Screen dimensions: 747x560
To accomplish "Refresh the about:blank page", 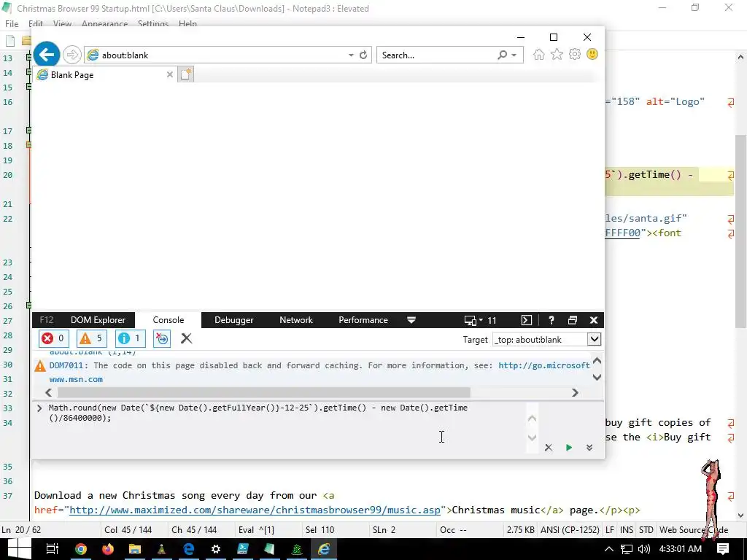I will pos(363,55).
